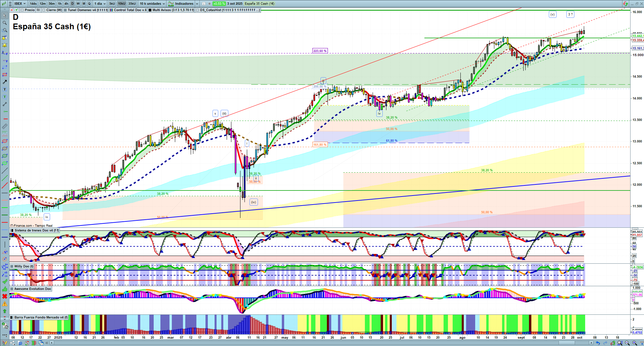The image size is (644, 346).
Task: Open the '10 k unidades' dropdown
Action: click(x=152, y=4)
